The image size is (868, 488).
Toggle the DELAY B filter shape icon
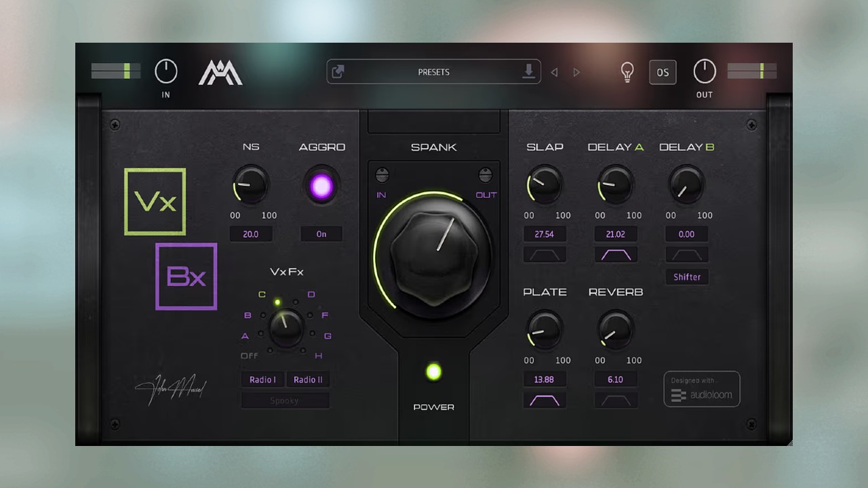686,255
